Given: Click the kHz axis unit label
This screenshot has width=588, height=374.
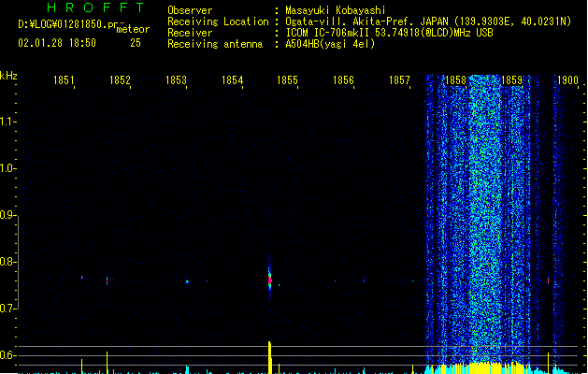Looking at the screenshot, I should click(8, 76).
